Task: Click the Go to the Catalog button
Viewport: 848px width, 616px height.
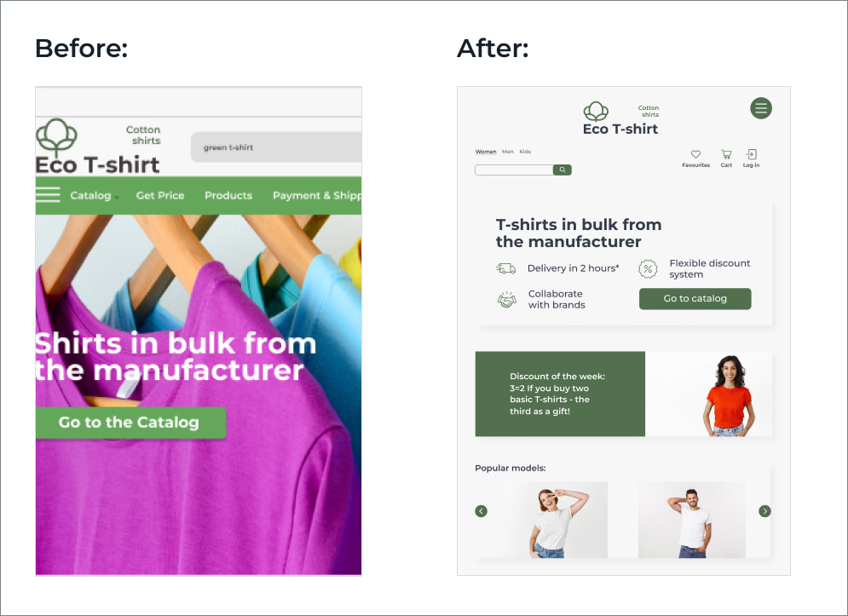Action: coord(131,423)
